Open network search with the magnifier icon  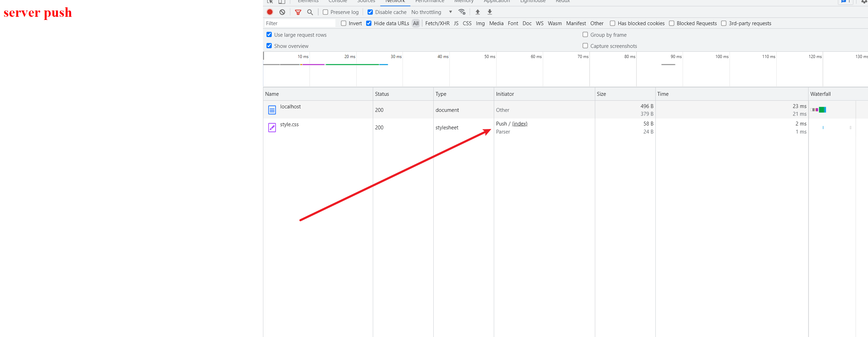click(310, 12)
